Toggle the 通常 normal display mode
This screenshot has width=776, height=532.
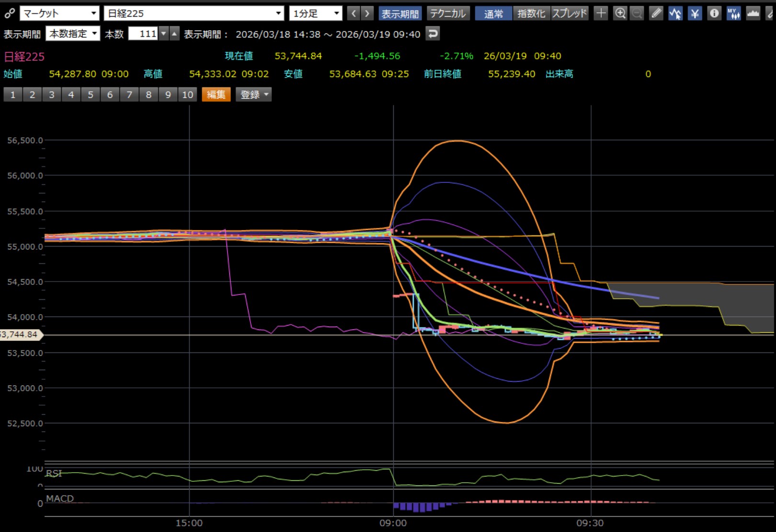click(x=493, y=13)
